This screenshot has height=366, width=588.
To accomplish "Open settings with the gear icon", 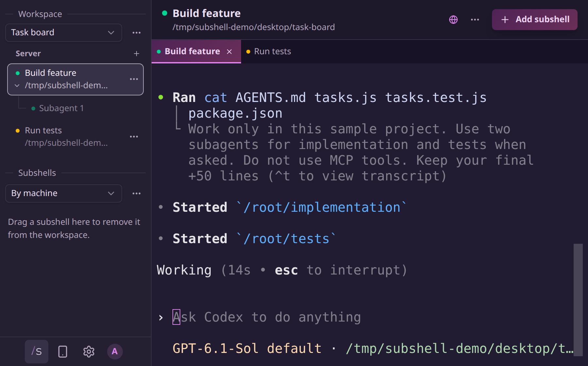I will [x=89, y=352].
